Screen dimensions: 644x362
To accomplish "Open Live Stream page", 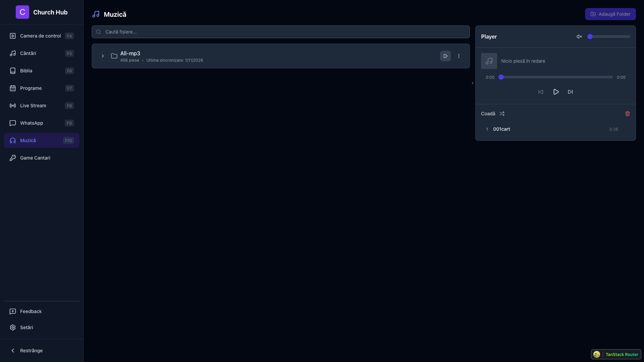I will click(x=33, y=106).
